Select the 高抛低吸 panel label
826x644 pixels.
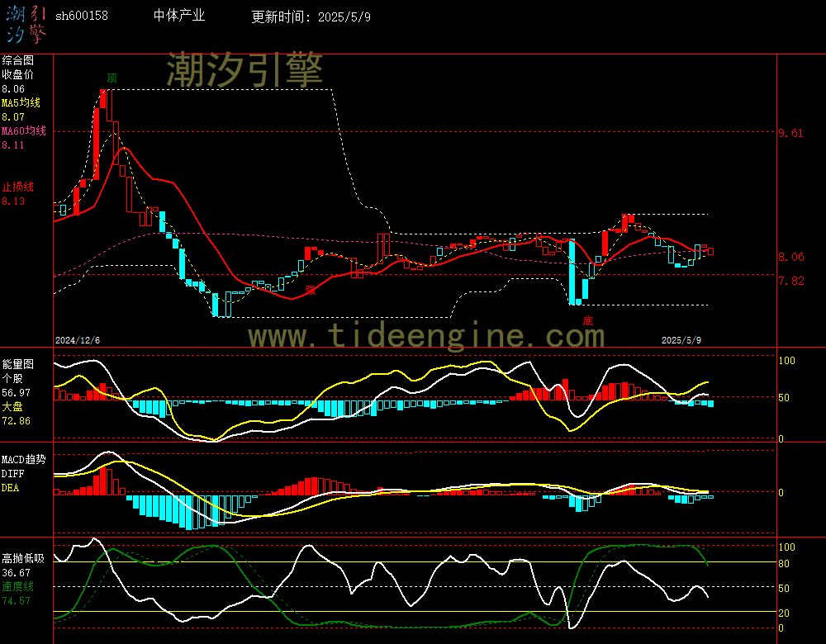click(x=22, y=558)
